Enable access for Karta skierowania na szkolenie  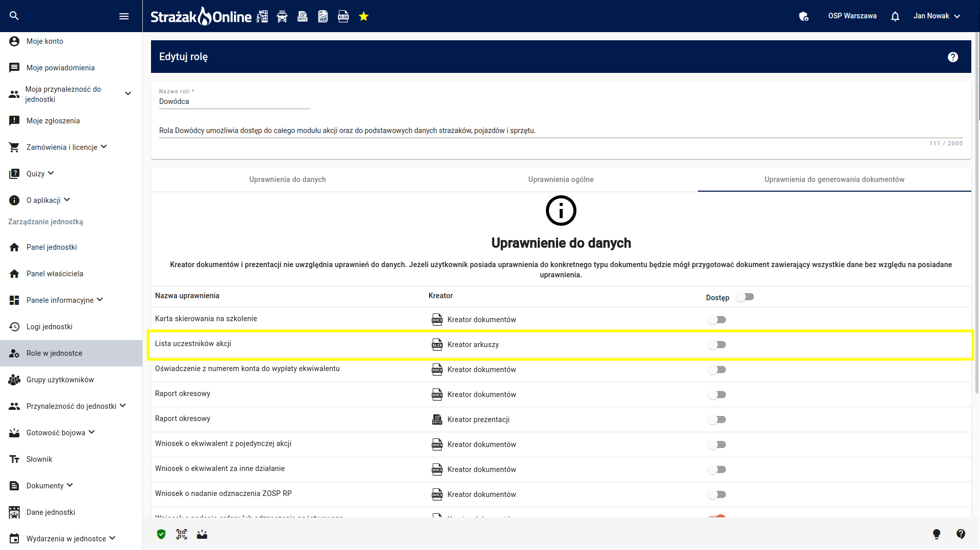tap(717, 320)
